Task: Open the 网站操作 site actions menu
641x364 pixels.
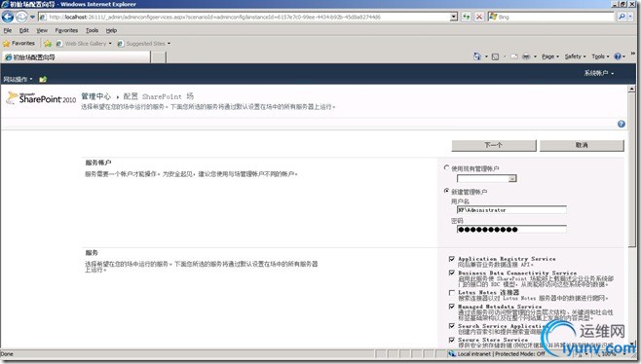Action: pos(18,79)
